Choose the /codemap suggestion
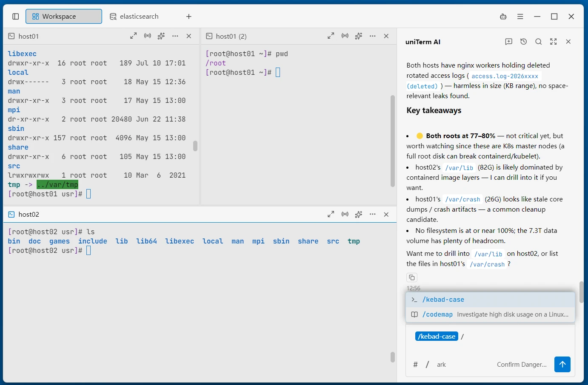The width and height of the screenshot is (588, 385). 490,314
